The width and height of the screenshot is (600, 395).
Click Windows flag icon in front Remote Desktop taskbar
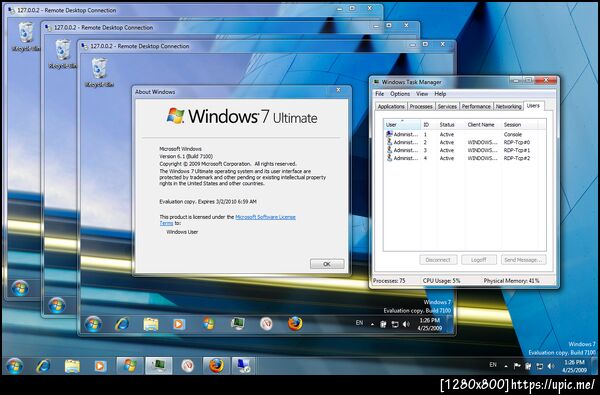(209, 324)
